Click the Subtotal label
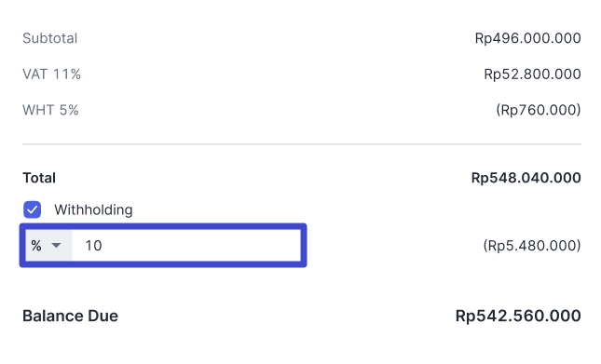The height and width of the screenshot is (364, 601). (x=49, y=38)
